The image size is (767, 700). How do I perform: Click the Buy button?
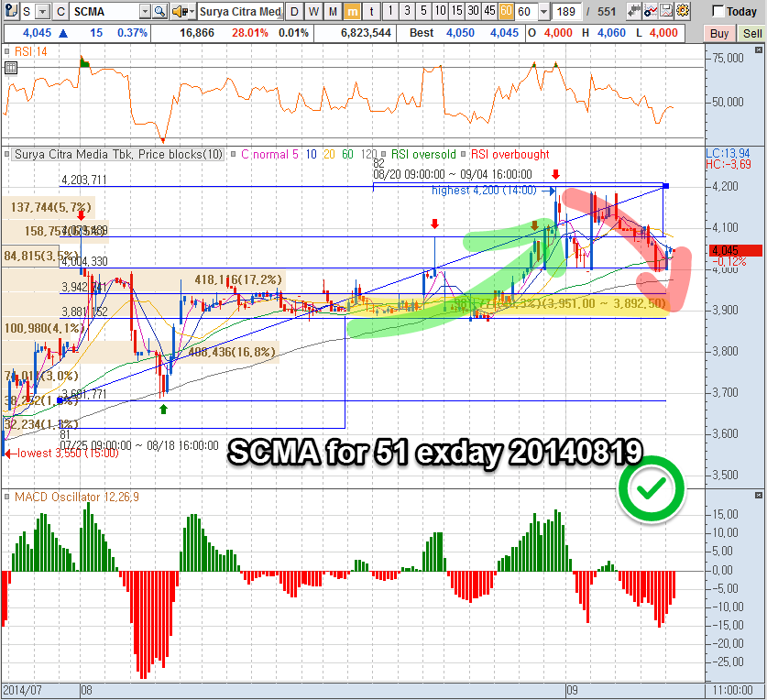pos(719,33)
